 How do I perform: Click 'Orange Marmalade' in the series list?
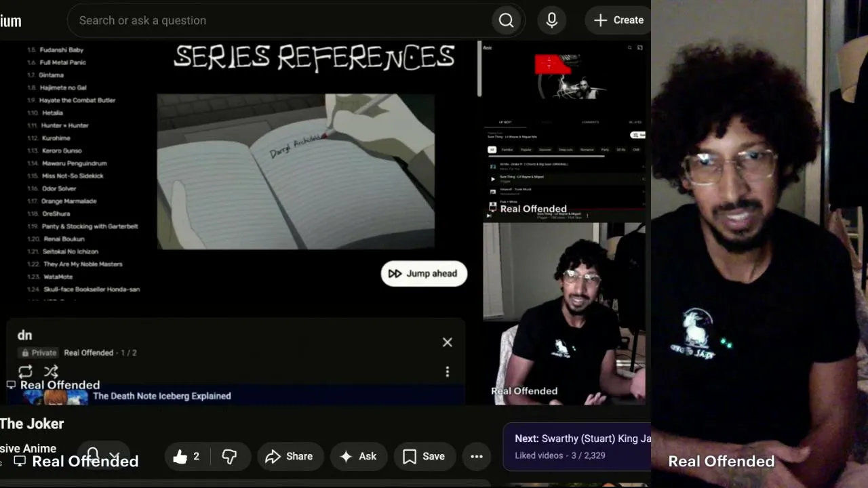coord(69,201)
